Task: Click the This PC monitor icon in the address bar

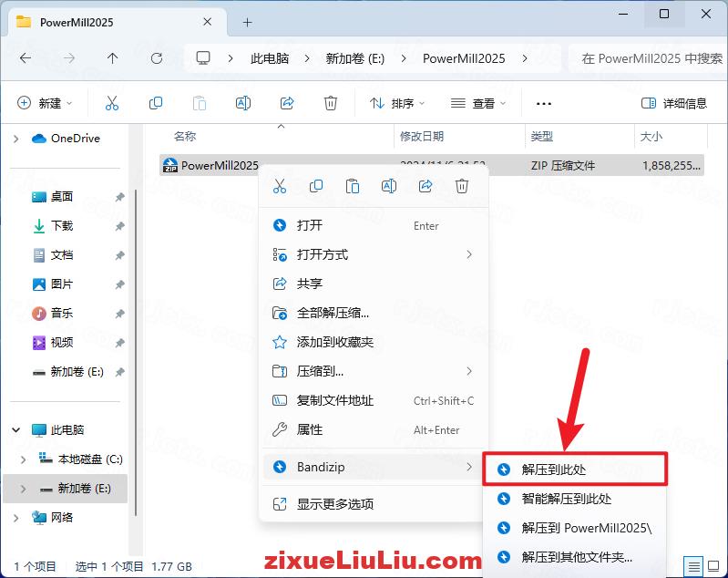Action: click(203, 58)
